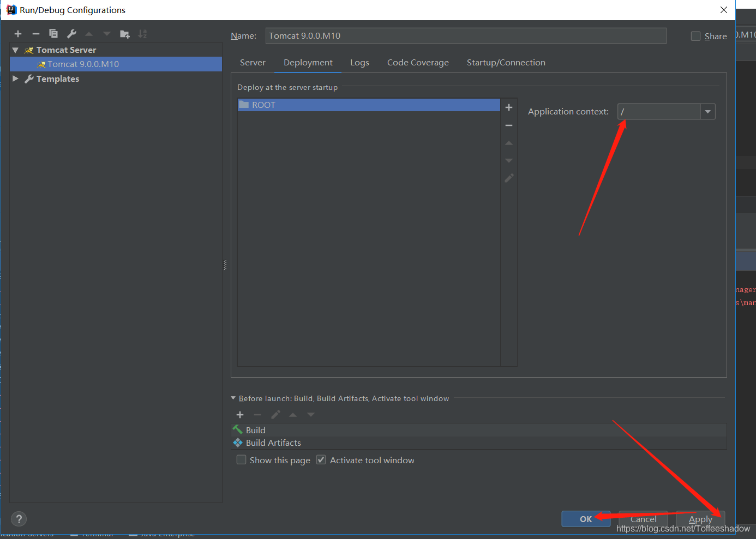Open Application context dropdown arrow
Image resolution: width=756 pixels, height=539 pixels.
coord(707,111)
